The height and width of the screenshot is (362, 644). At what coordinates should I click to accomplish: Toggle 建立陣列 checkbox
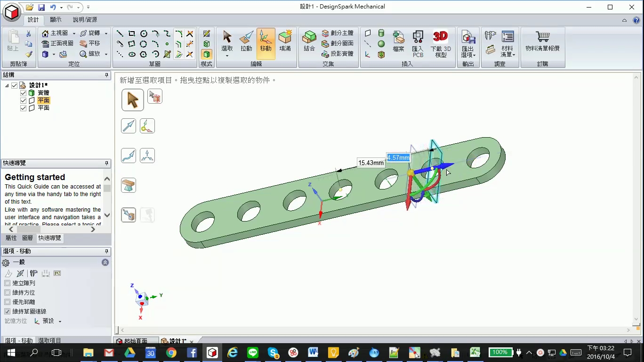[7, 283]
